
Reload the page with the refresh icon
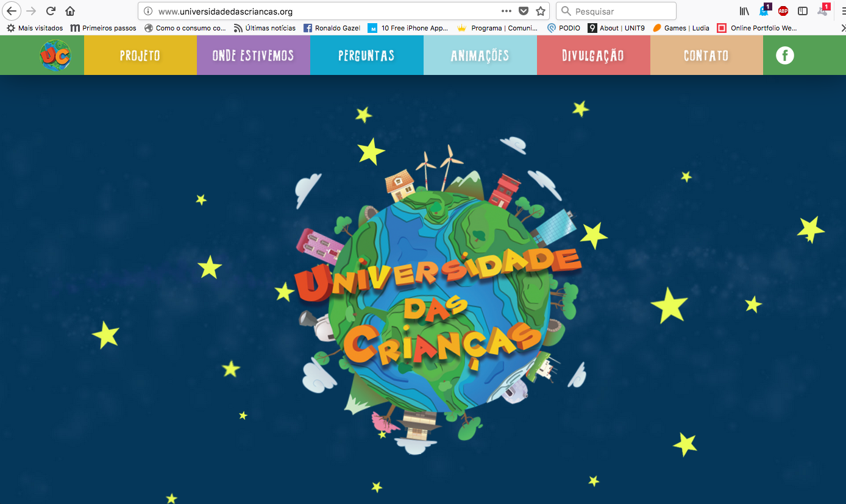[x=51, y=11]
